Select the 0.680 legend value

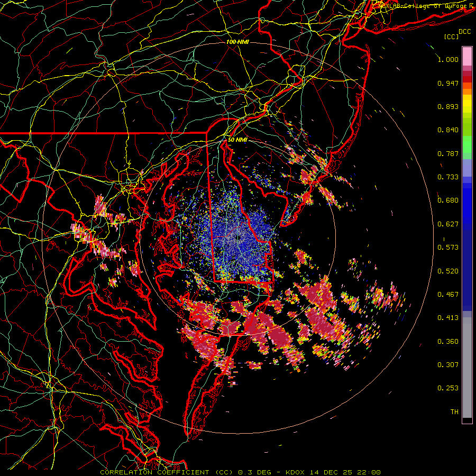(448, 200)
